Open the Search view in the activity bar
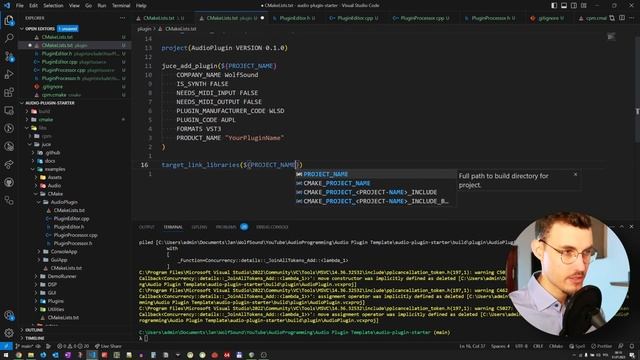The height and width of the screenshot is (360, 640). click(x=9, y=38)
